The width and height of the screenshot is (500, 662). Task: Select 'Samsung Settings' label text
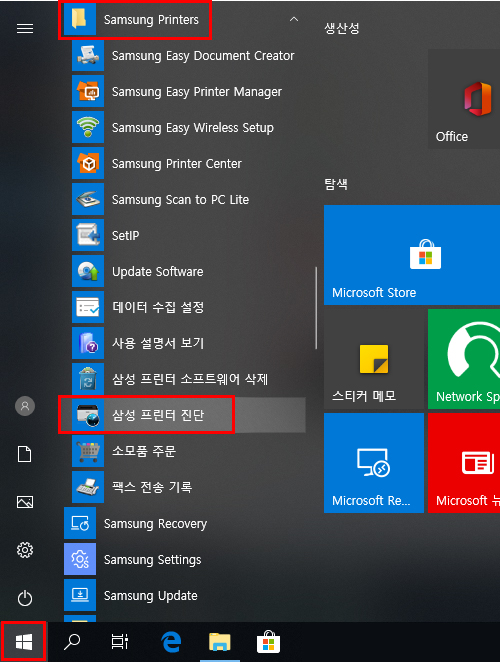pos(152,560)
